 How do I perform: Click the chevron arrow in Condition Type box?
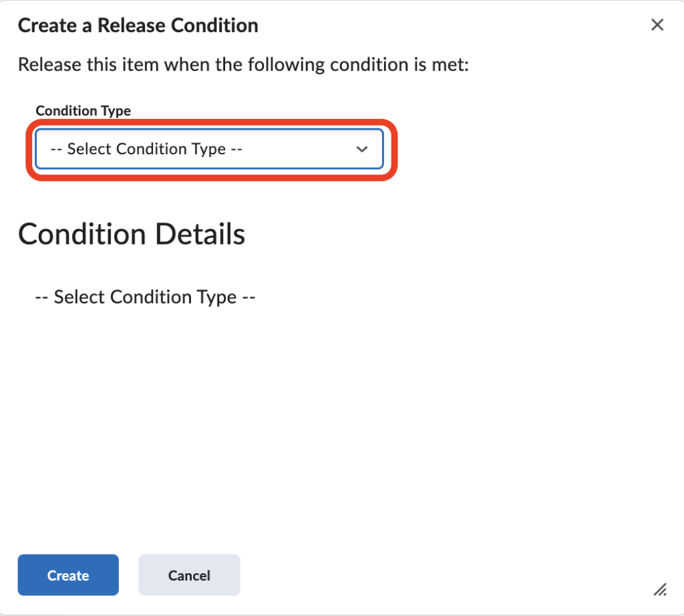[x=362, y=149]
